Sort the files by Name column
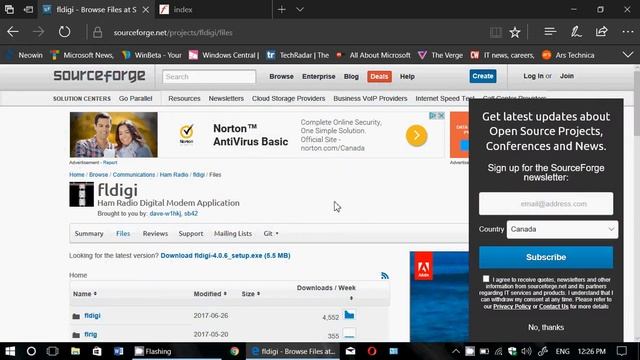The width and height of the screenshot is (640, 360). pos(84,294)
